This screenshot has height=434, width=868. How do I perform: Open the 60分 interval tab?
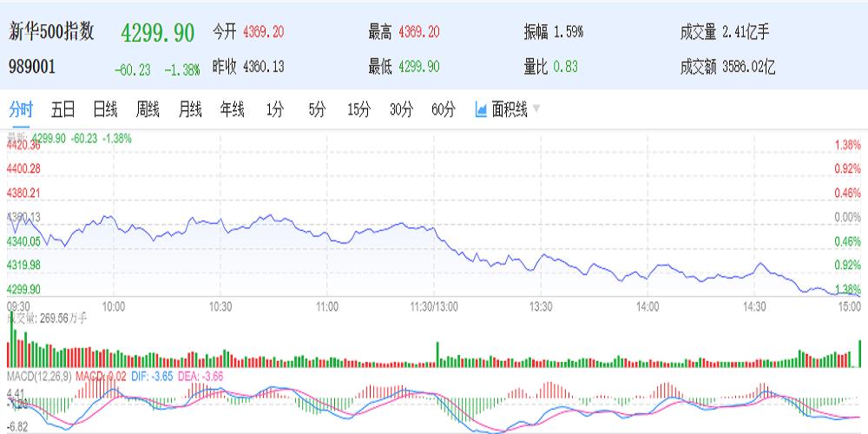click(443, 109)
